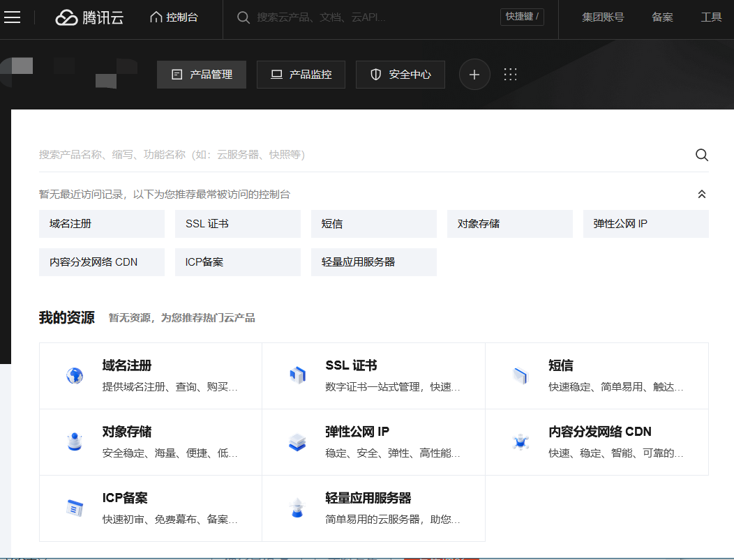Click the 快捷键 / shortcut badge
The width and height of the screenshot is (734, 560).
point(522,17)
